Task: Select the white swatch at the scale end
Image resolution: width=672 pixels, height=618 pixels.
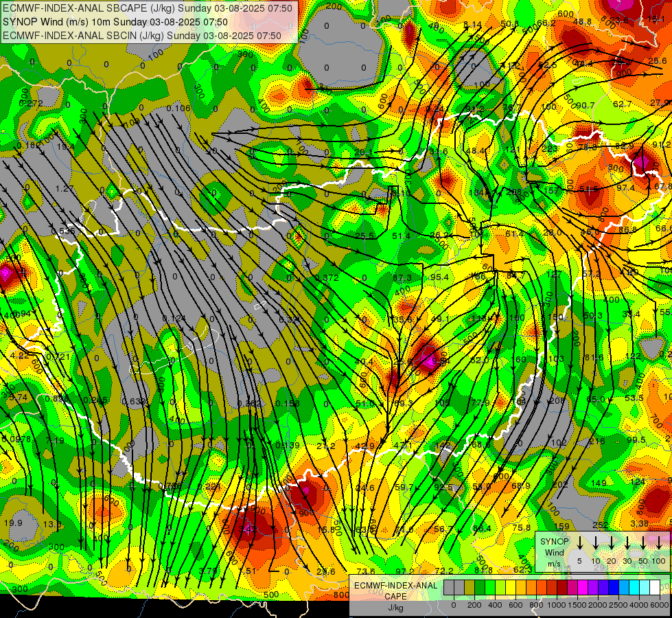Action: point(654,588)
